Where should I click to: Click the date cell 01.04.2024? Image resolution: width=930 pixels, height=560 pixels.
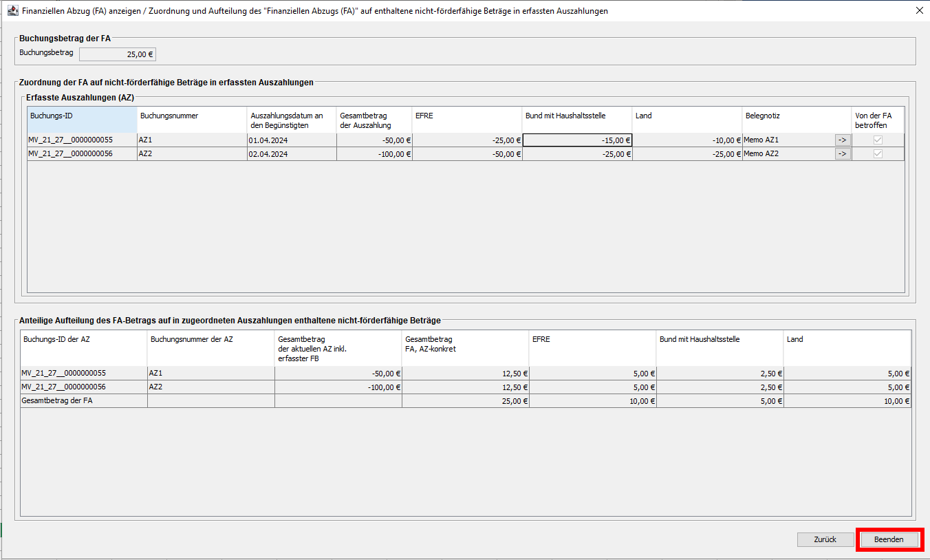click(292, 140)
